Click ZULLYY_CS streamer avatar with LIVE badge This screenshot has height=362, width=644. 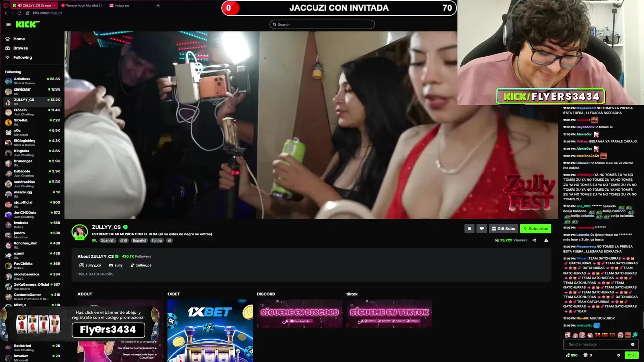[x=79, y=232]
